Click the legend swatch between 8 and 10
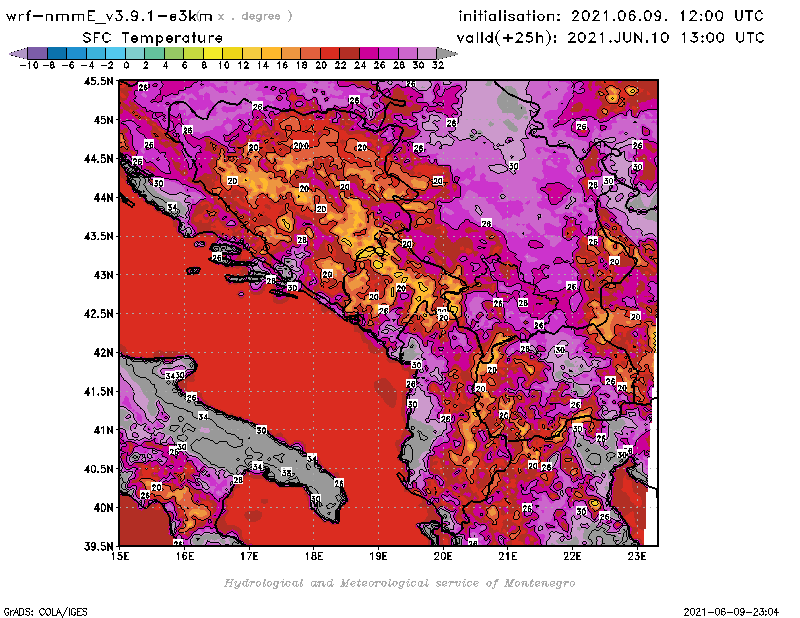The image size is (800, 618). tap(213, 54)
